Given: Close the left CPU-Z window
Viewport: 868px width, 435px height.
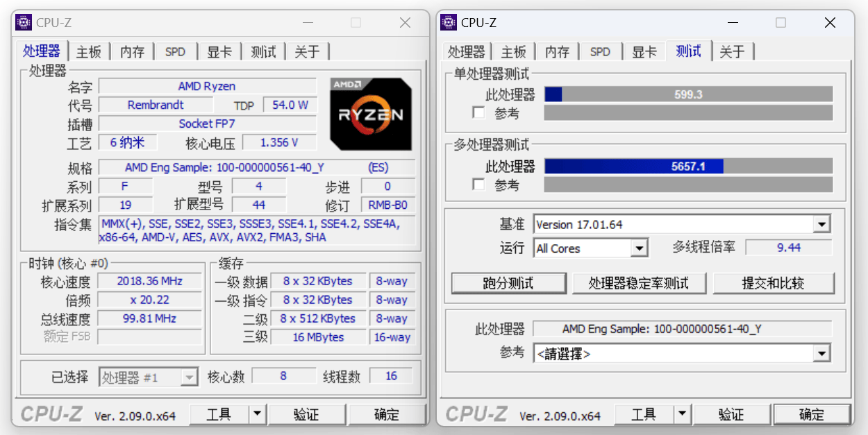Looking at the screenshot, I should click(x=405, y=23).
